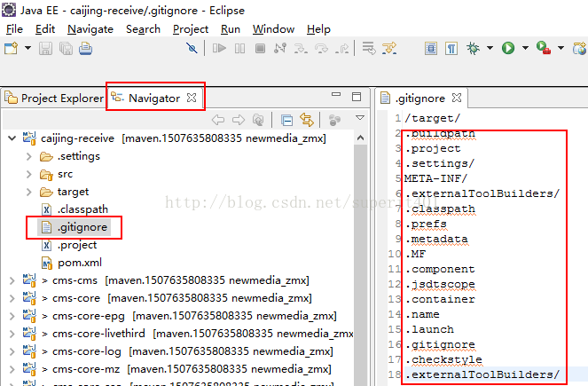Open the Help menu
Screen dimensions: 588x386
[x=318, y=29]
